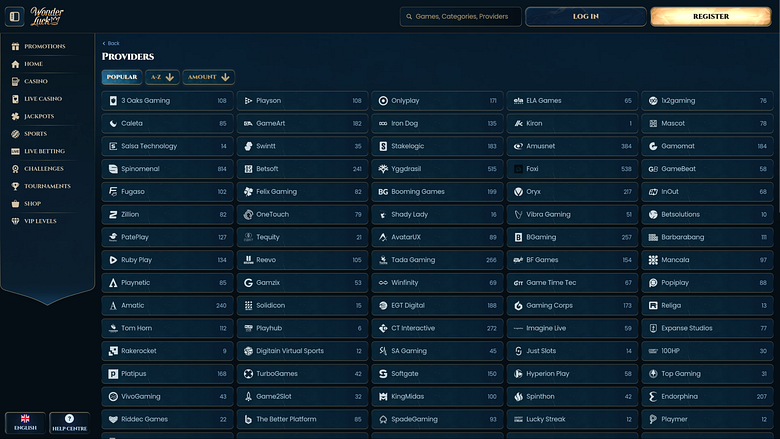Screen dimensions: 780x439
Task: Click the Booming Games BG icon
Action: tap(383, 191)
